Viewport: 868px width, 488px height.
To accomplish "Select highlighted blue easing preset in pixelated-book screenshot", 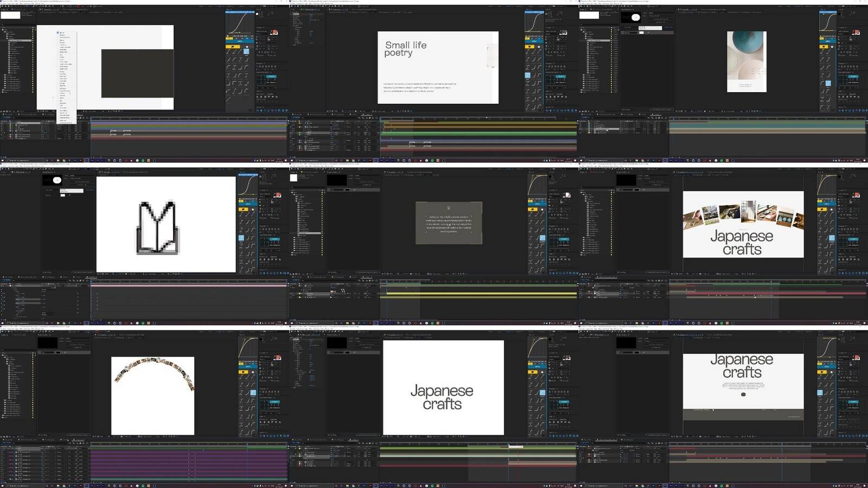I will (241, 238).
